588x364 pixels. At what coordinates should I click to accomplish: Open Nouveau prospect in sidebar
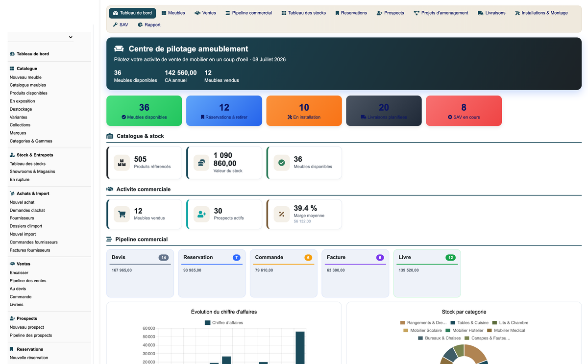coord(27,327)
